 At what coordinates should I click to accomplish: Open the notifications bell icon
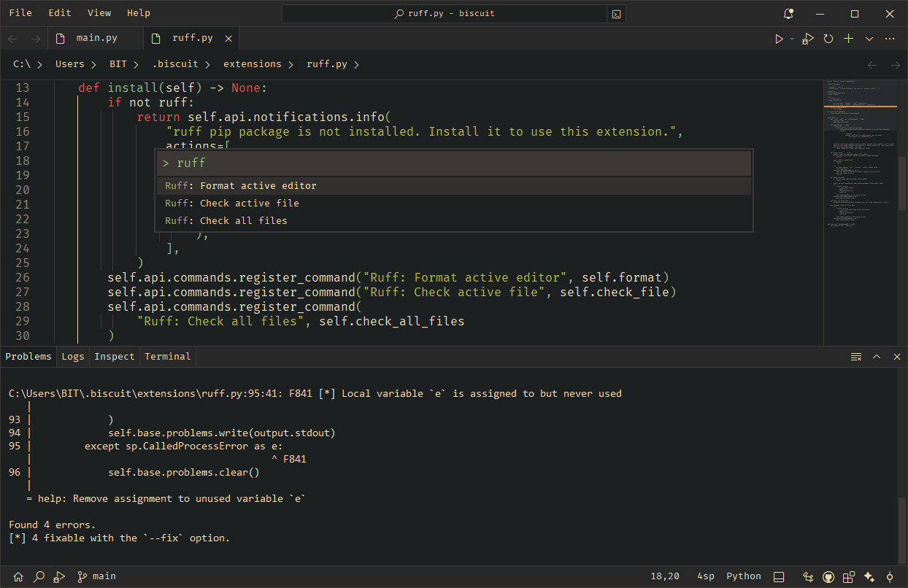[788, 13]
